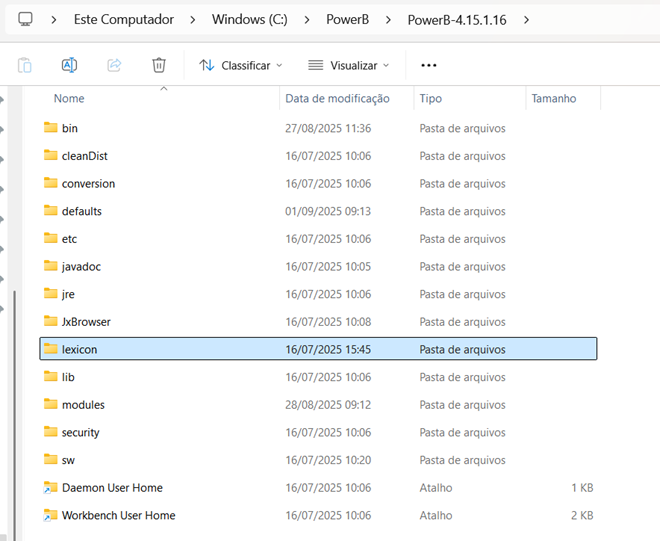Click the 'bin' folder name

[x=70, y=128]
